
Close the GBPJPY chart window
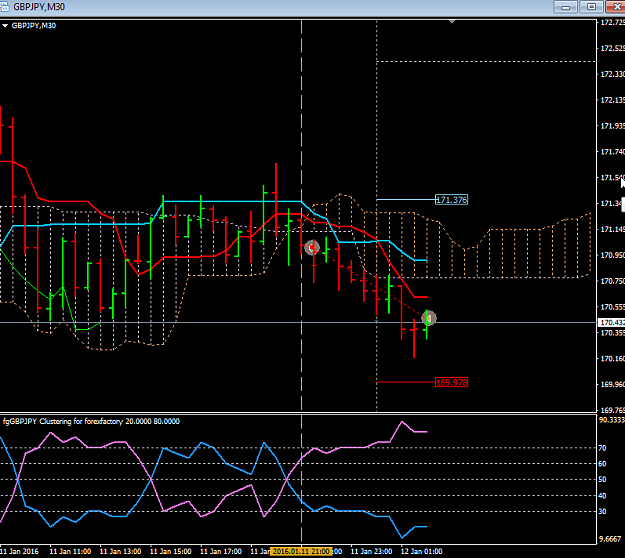coord(616,7)
